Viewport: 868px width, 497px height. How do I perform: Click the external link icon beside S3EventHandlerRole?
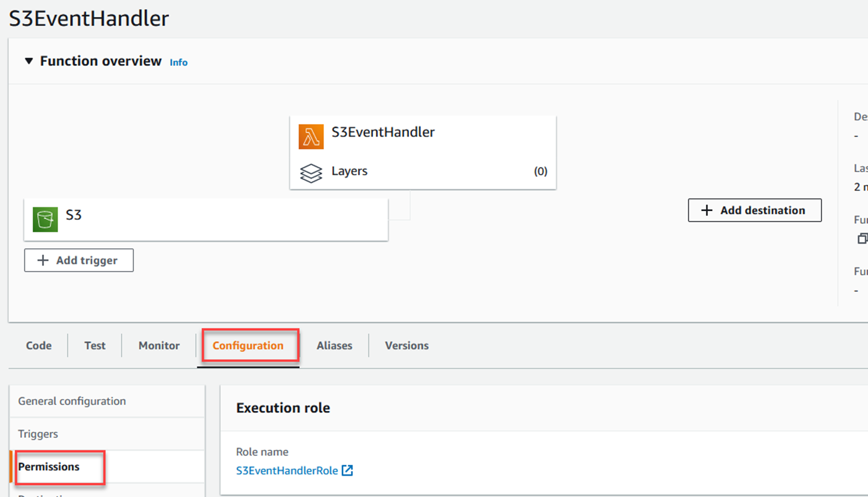click(347, 470)
